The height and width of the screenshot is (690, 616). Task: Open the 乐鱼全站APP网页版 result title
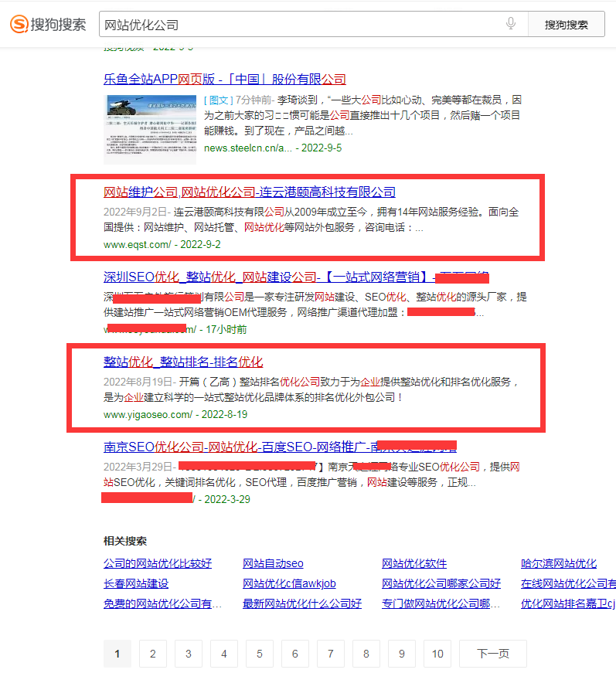tap(225, 80)
